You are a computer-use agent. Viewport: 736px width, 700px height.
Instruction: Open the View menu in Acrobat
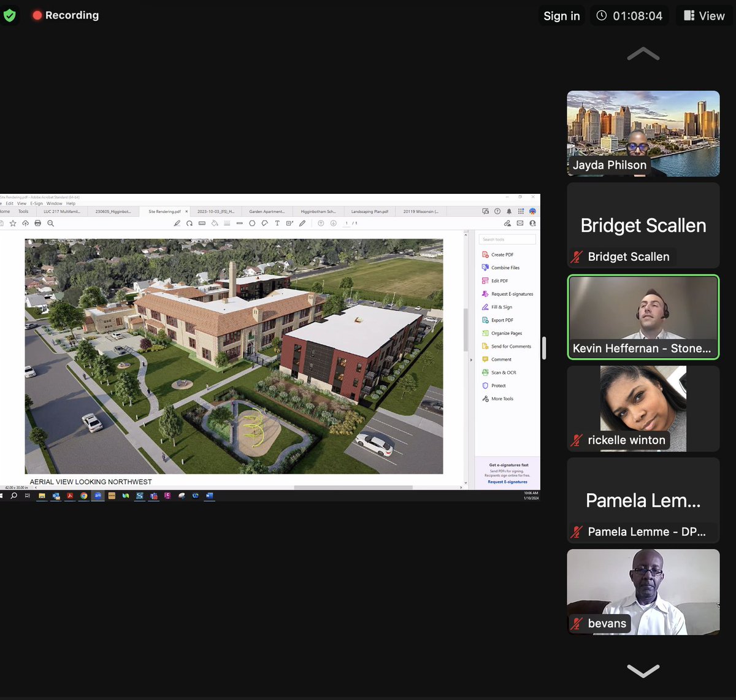pyautogui.click(x=22, y=204)
